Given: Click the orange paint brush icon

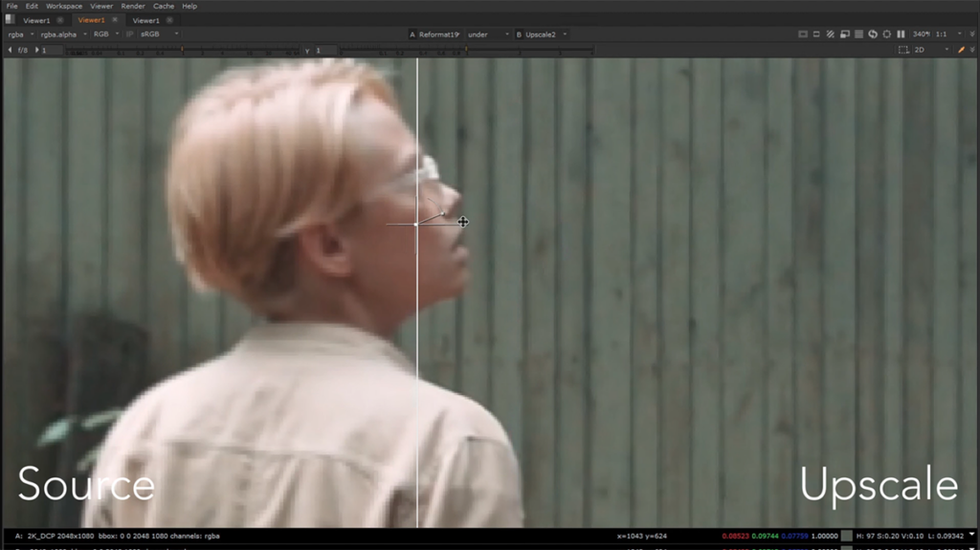Looking at the screenshot, I should 961,50.
